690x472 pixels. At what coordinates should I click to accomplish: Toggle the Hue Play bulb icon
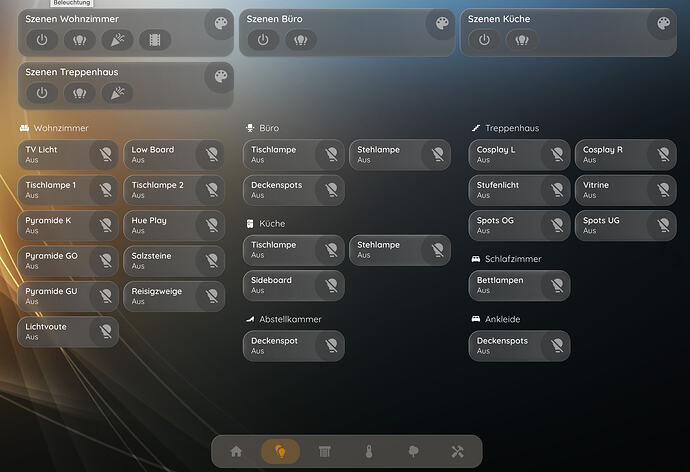click(211, 225)
